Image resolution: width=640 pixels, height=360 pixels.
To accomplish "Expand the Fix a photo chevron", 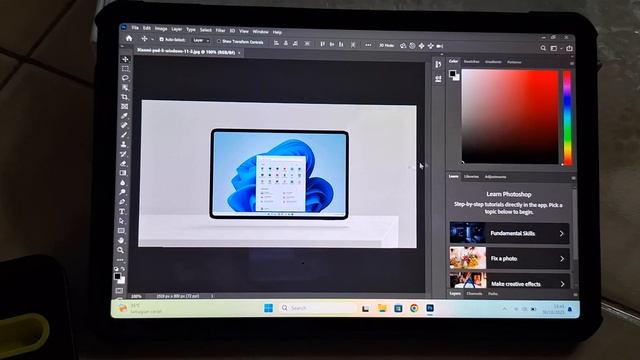I will 562,259.
